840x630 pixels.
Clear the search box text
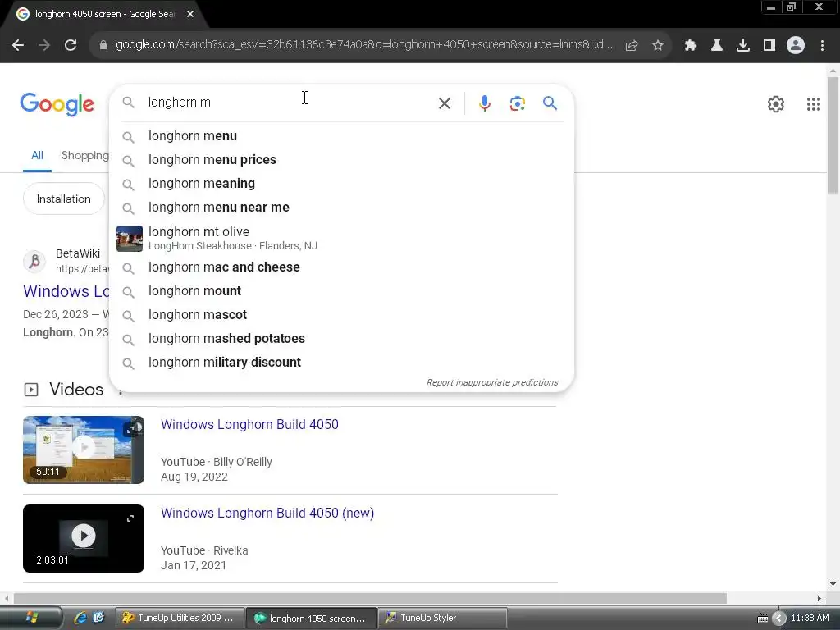click(445, 103)
